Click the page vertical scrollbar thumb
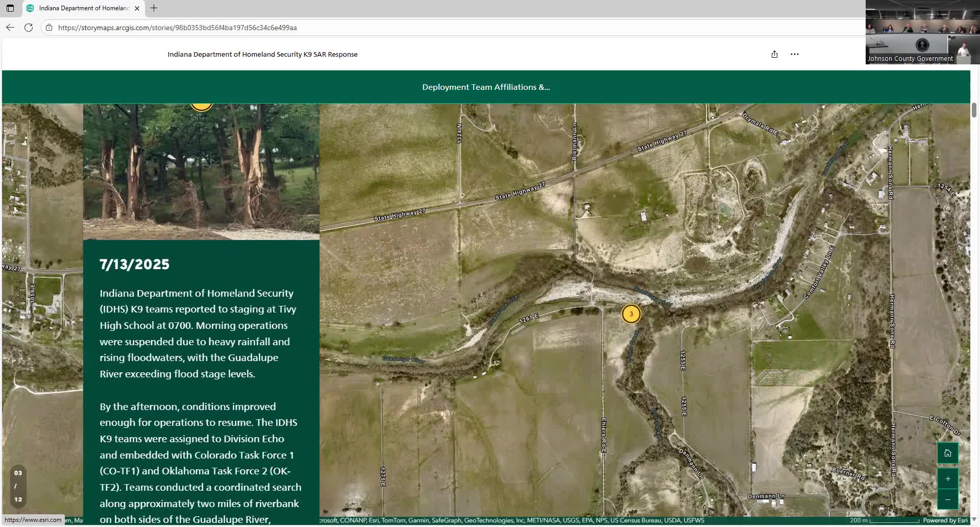Viewport: 980px width, 527px height. (974, 110)
